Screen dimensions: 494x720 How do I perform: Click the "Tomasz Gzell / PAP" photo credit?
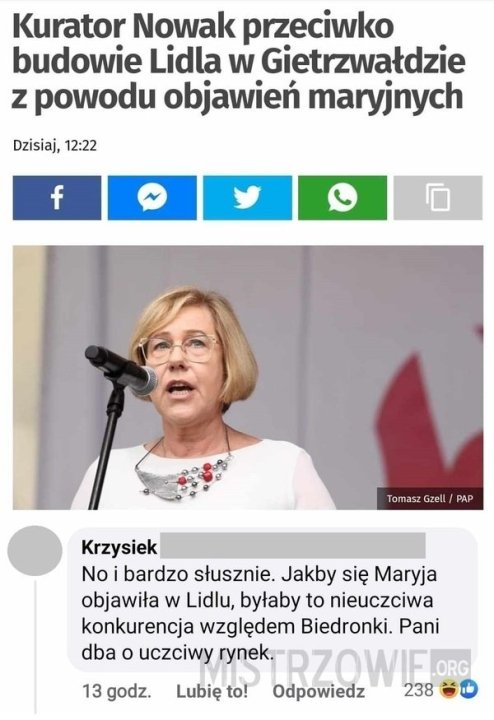pos(430,498)
